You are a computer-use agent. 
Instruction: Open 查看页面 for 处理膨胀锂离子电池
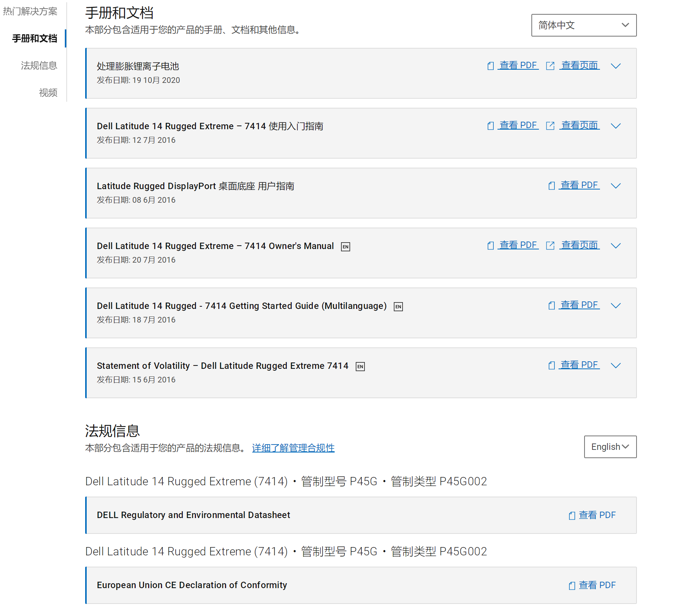pos(580,65)
